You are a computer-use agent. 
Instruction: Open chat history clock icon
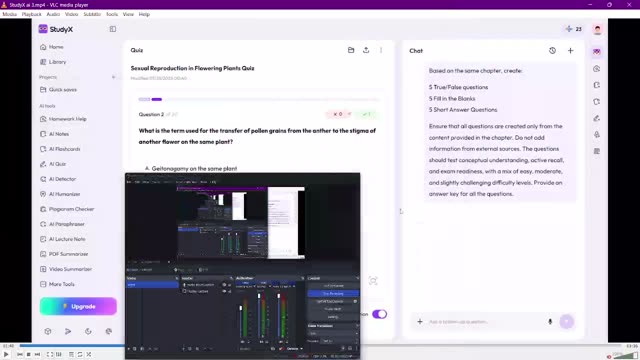click(552, 51)
